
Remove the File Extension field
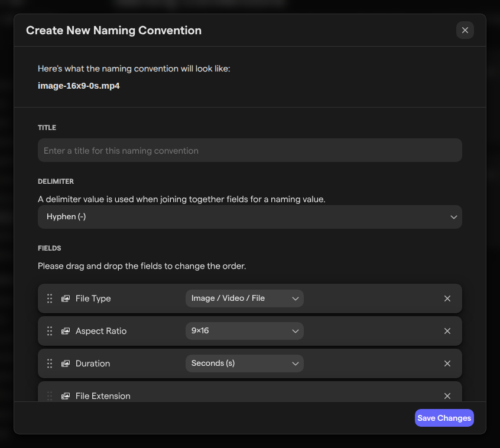click(x=447, y=396)
